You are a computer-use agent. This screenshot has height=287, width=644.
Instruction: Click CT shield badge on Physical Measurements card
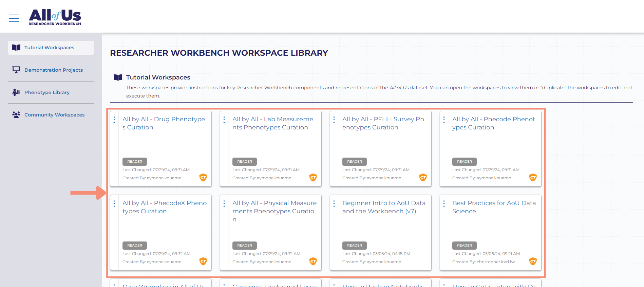pos(313,261)
